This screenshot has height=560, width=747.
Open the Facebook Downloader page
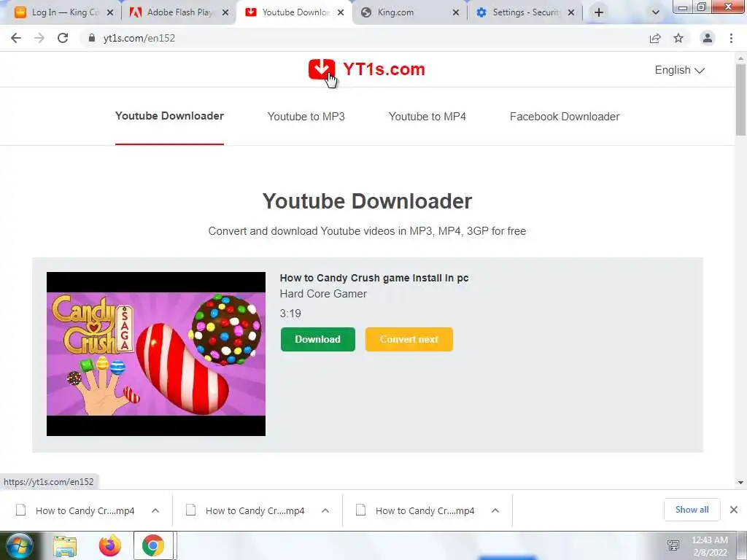pos(565,117)
